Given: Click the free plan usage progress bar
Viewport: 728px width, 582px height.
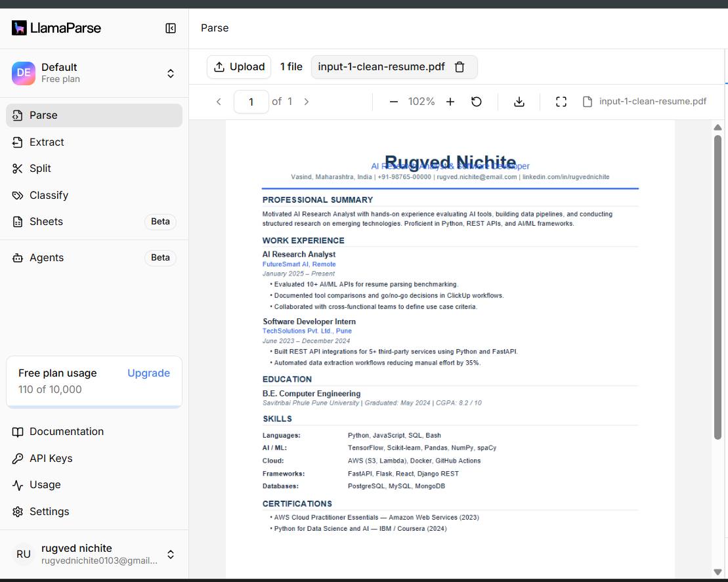Looking at the screenshot, I should pyautogui.click(x=95, y=407).
